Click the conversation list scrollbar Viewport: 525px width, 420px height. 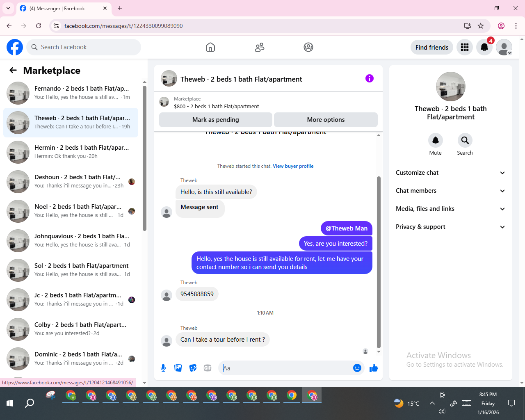click(144, 158)
